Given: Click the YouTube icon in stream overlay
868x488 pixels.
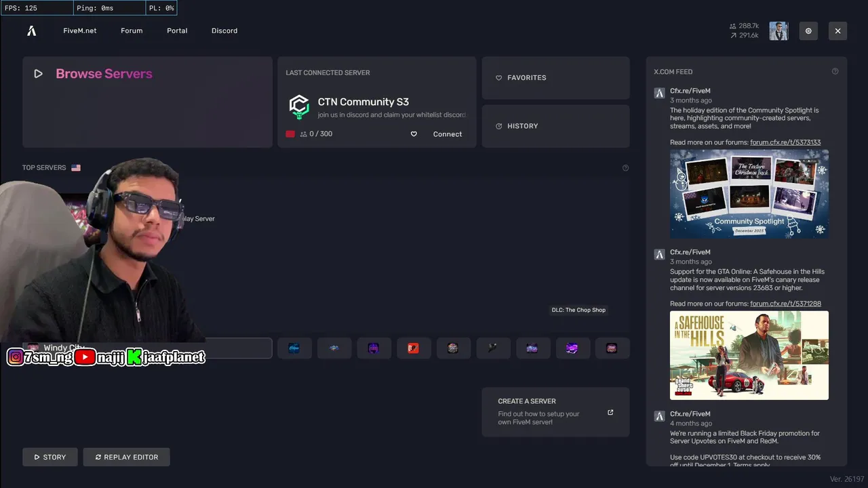Looking at the screenshot, I should [85, 357].
